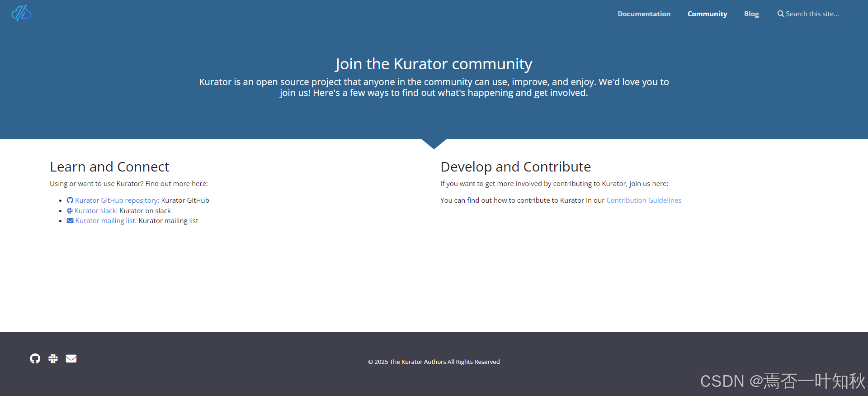868x396 pixels.
Task: Click the 2025 Kurator Authors copyright text
Action: point(434,362)
